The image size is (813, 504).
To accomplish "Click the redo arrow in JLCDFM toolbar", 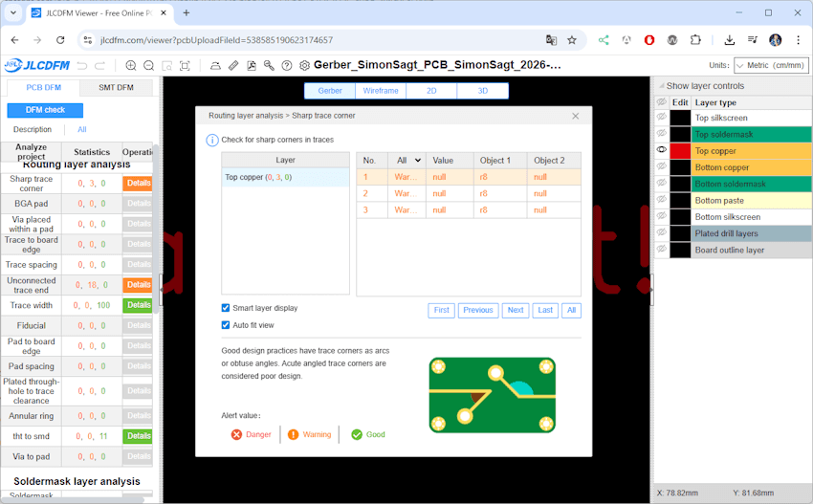I will click(99, 65).
